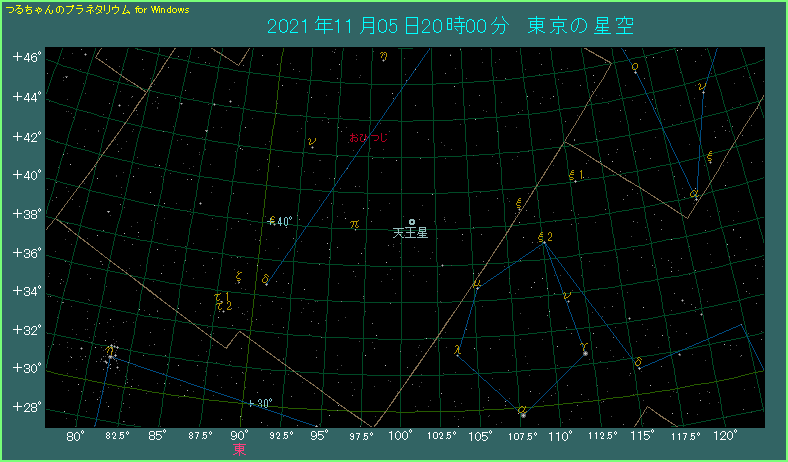Click the ξ1 star label
The width and height of the screenshot is (788, 462).
coord(575,175)
